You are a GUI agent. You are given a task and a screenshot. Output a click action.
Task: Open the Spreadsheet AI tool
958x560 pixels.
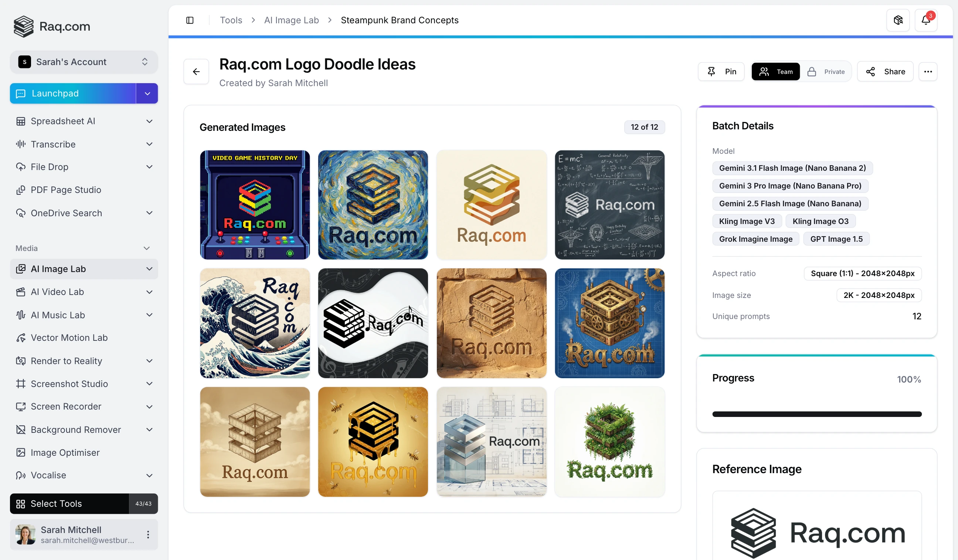click(63, 121)
